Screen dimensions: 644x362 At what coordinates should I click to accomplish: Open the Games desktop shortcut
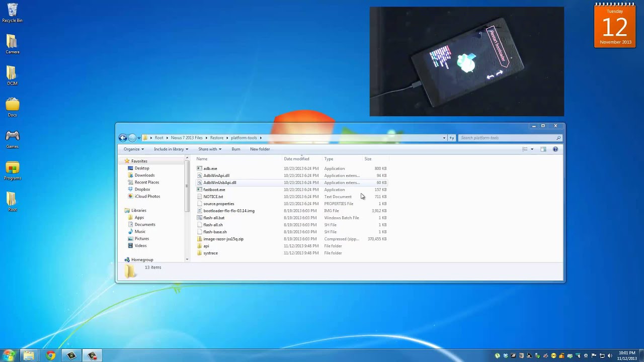pyautogui.click(x=12, y=139)
